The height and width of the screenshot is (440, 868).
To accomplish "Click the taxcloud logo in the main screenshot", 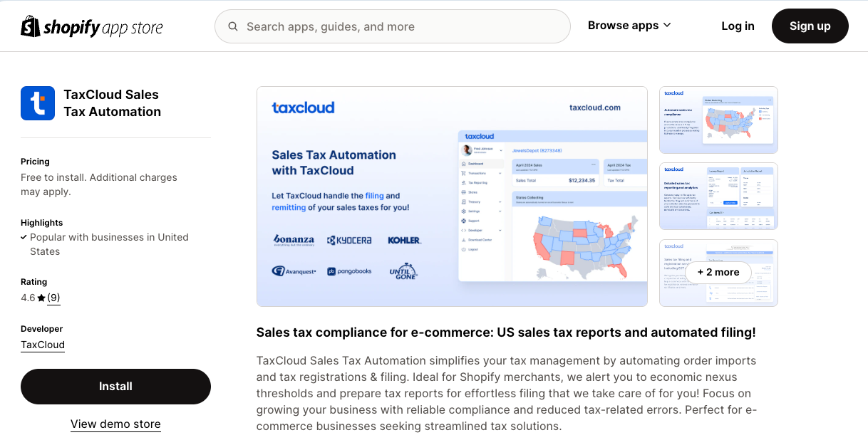I will pos(303,108).
